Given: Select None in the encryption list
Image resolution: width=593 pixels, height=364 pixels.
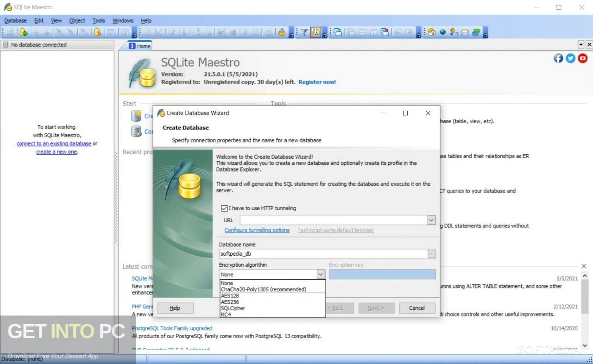Looking at the screenshot, I should click(x=272, y=283).
